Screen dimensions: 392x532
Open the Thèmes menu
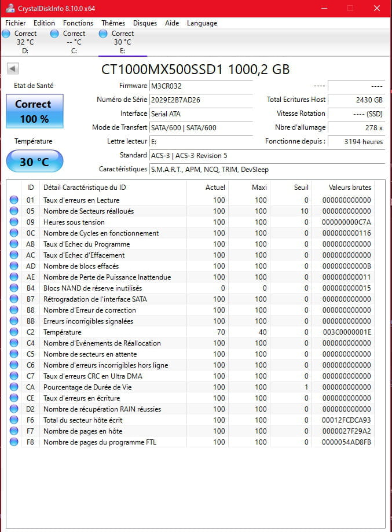[113, 23]
